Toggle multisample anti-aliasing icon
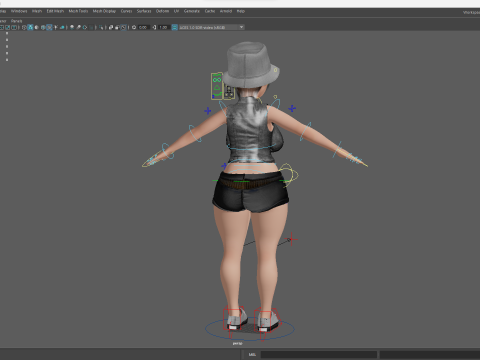The image size is (480, 360). (x=85, y=27)
